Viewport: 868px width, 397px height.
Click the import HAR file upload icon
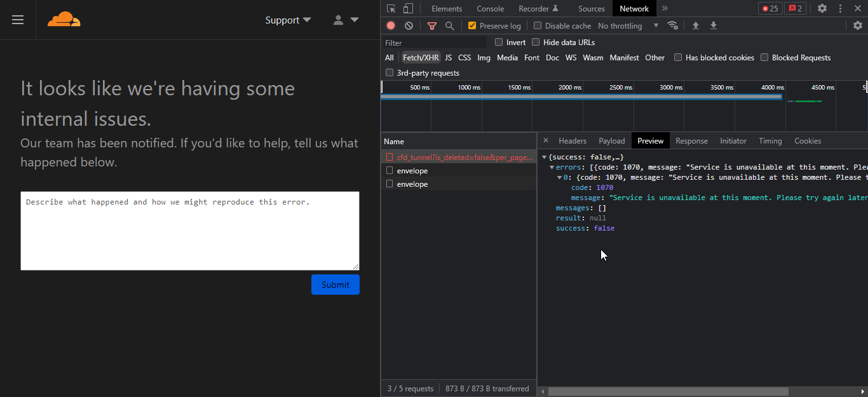coord(696,25)
